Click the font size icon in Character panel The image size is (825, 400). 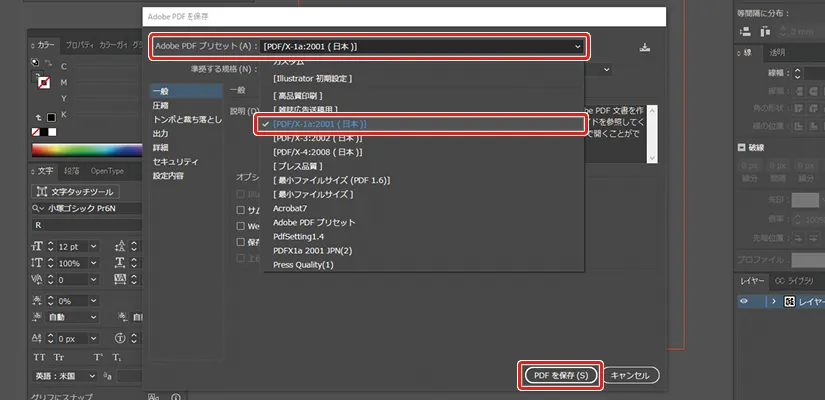[38, 246]
